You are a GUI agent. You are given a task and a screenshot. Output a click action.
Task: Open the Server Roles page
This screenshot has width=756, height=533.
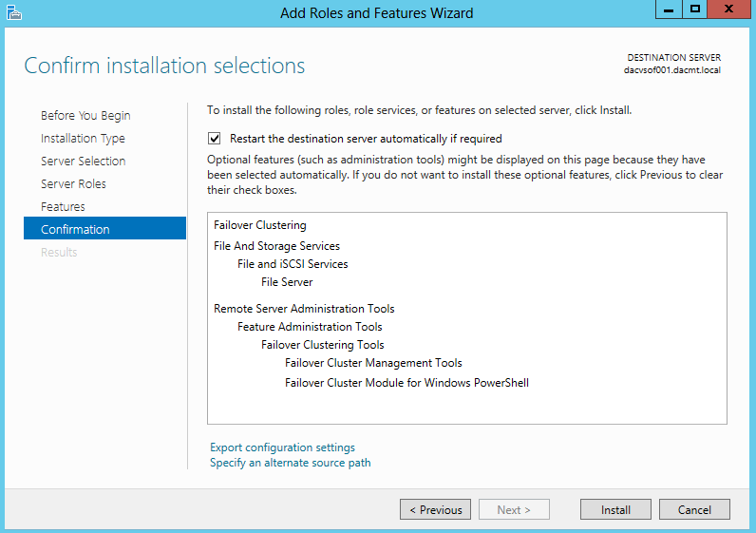(x=73, y=183)
